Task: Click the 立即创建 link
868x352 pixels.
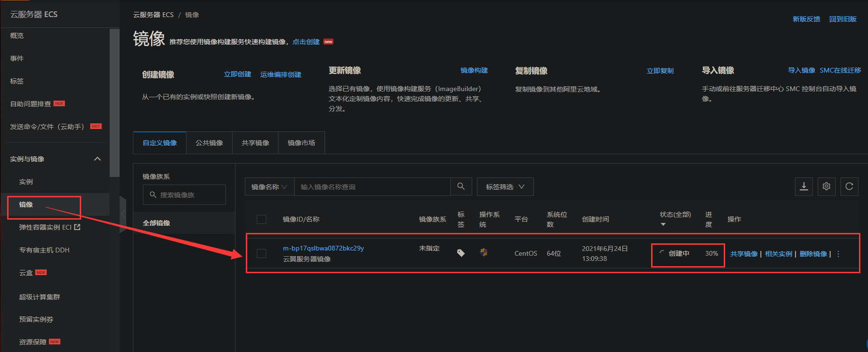Action: (237, 74)
